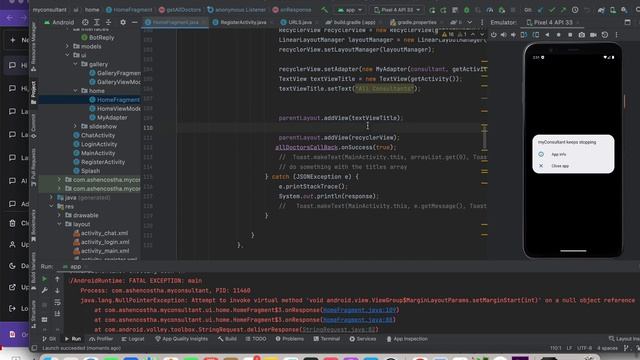Click the Git commit checkmark icon

coord(552,10)
